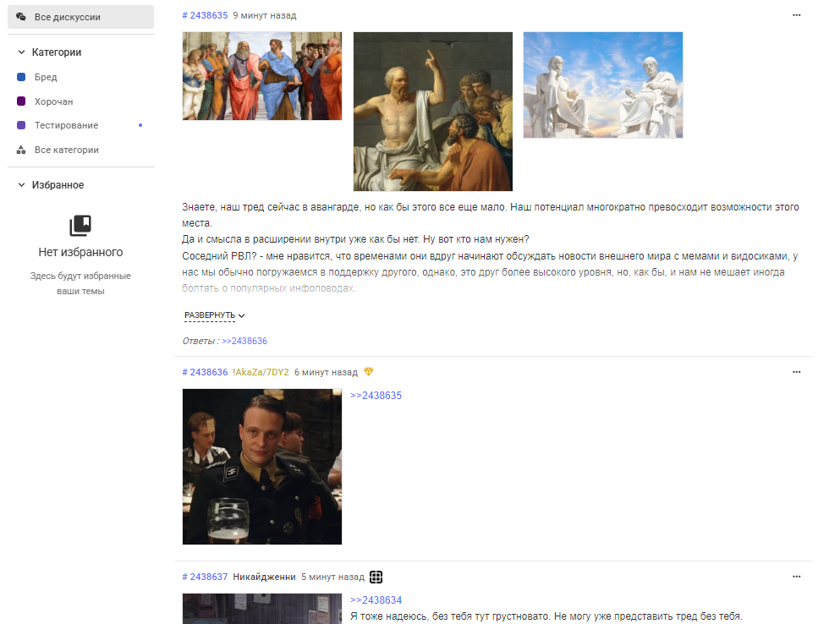Viewport: 840px width, 624px height.
Task: Open post number # 2438637 link
Action: pos(205,577)
